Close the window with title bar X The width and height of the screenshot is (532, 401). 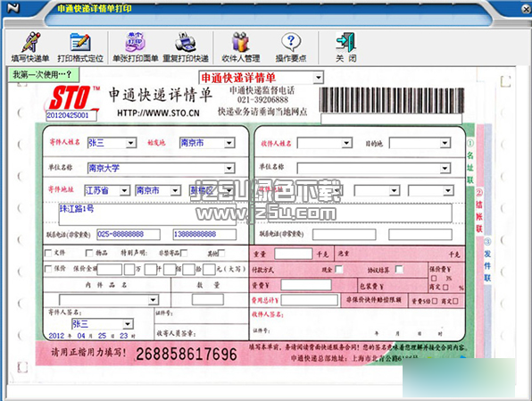click(526, 9)
